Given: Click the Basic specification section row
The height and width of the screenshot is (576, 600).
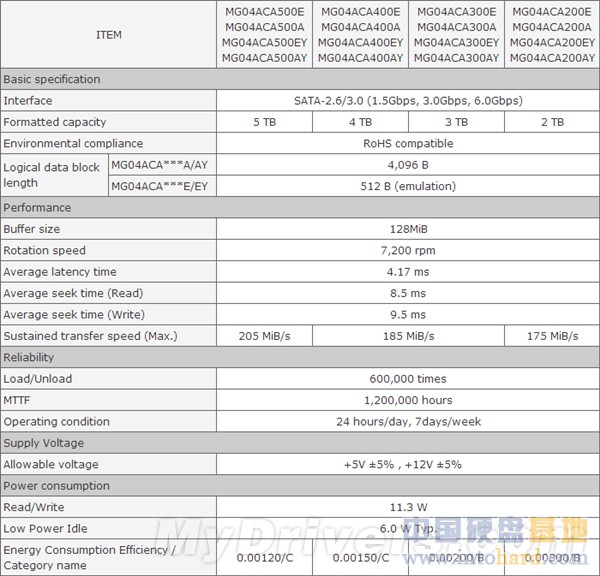Looking at the screenshot, I should pos(300,79).
